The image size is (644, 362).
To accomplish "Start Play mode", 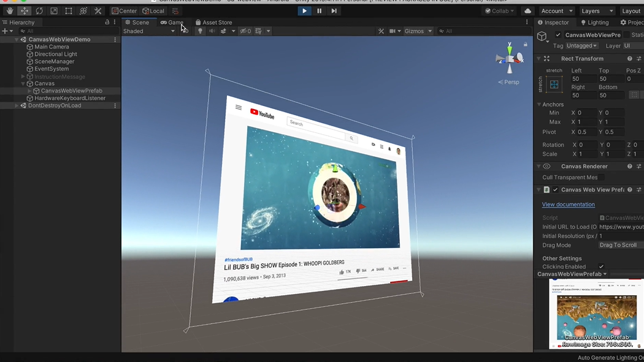I will 304,11.
